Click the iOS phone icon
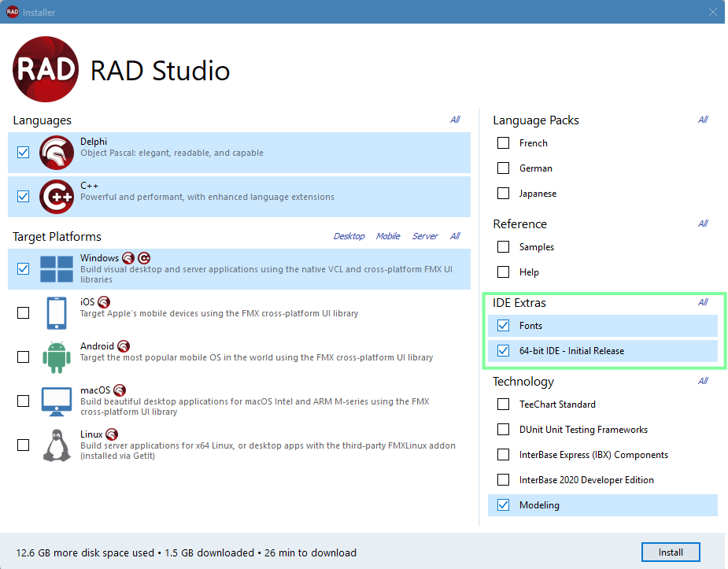The height and width of the screenshot is (569, 728). tap(57, 313)
